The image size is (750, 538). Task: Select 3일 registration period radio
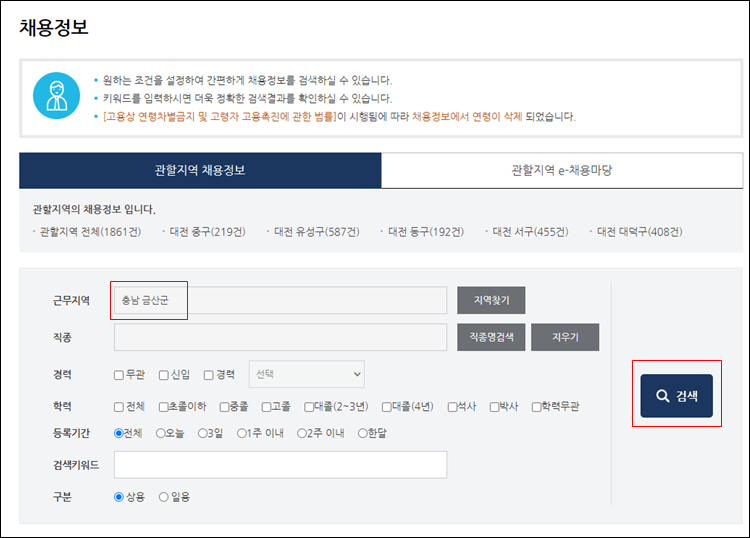tap(203, 433)
